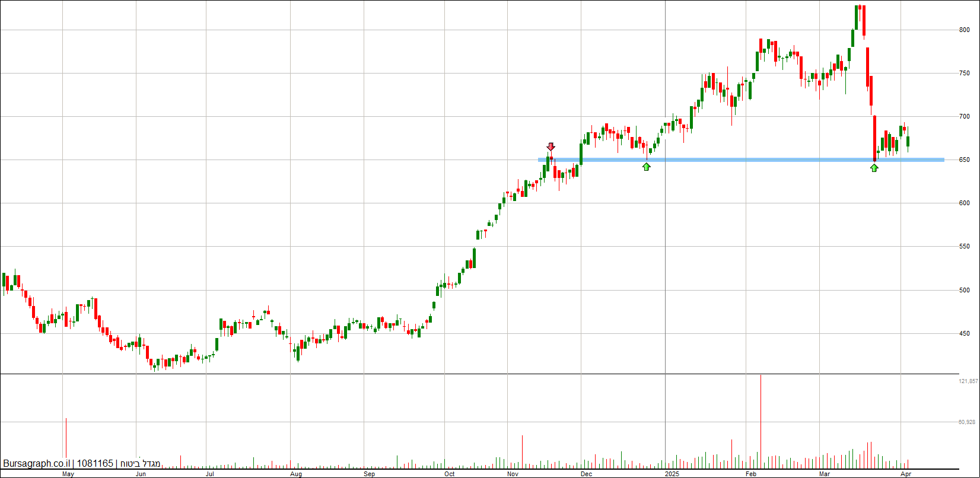Viewport: 980px width, 478px height.
Task: Click the 550 price axis label
Action: tap(965, 247)
